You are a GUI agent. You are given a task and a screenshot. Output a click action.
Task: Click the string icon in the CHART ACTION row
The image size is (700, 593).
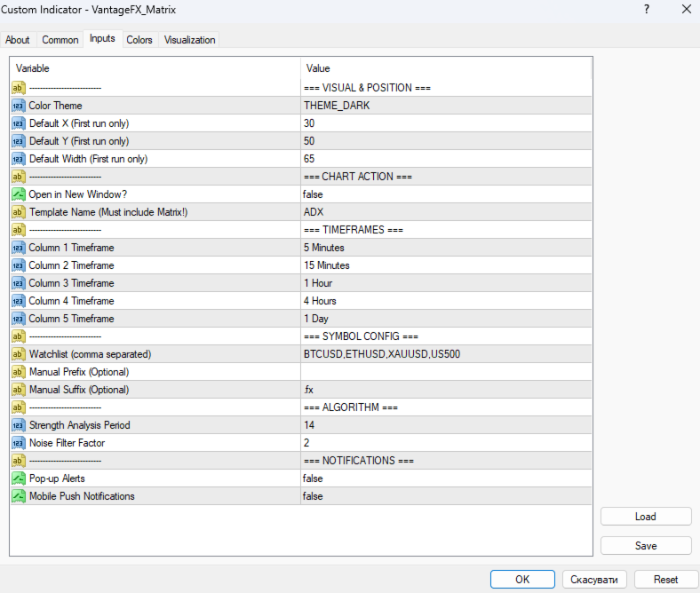[x=19, y=177]
